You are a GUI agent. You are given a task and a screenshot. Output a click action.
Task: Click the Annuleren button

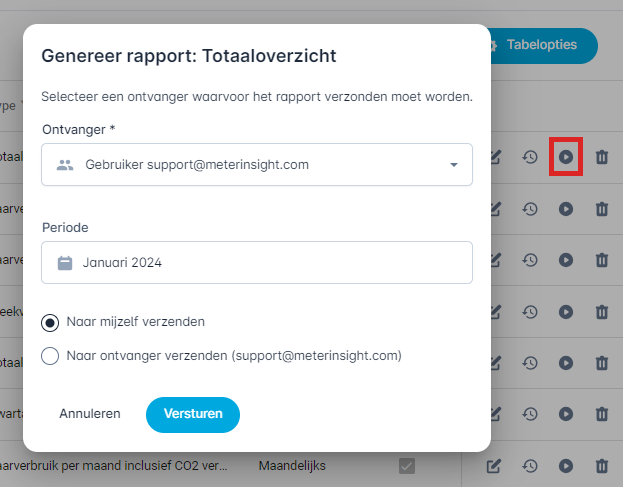[x=90, y=414]
